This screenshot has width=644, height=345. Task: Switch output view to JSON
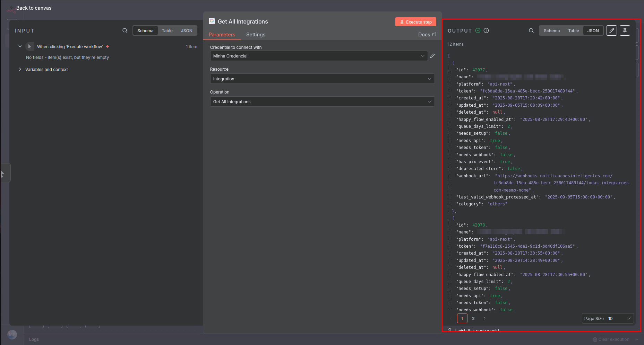tap(593, 30)
